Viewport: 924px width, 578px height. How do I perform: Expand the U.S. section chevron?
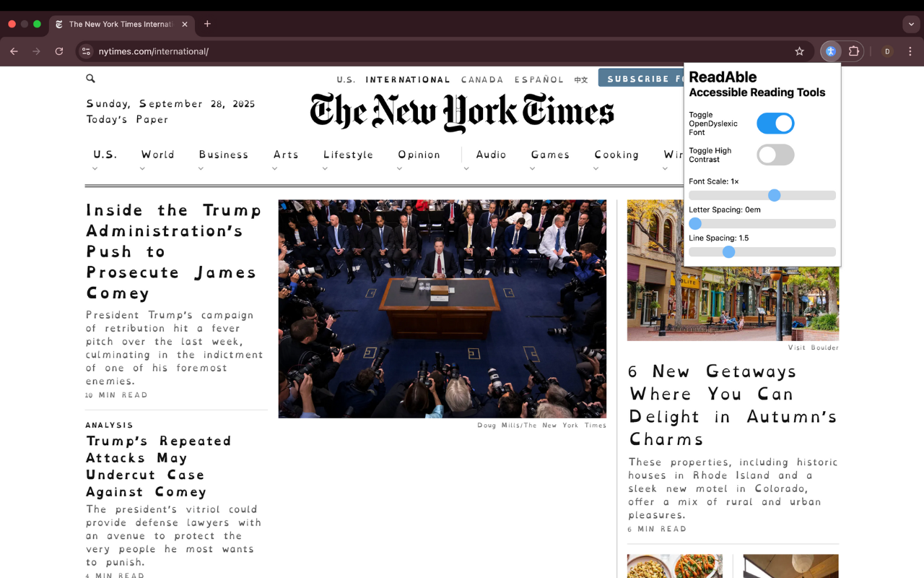click(x=95, y=169)
